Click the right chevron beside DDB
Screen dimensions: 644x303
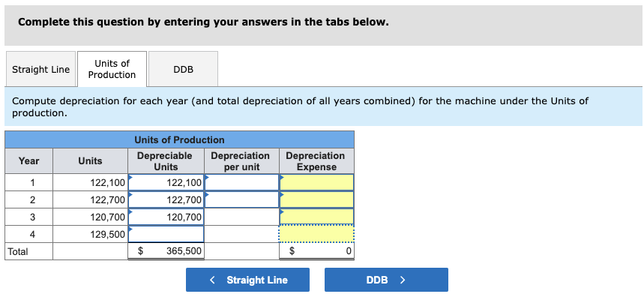pyautogui.click(x=403, y=280)
